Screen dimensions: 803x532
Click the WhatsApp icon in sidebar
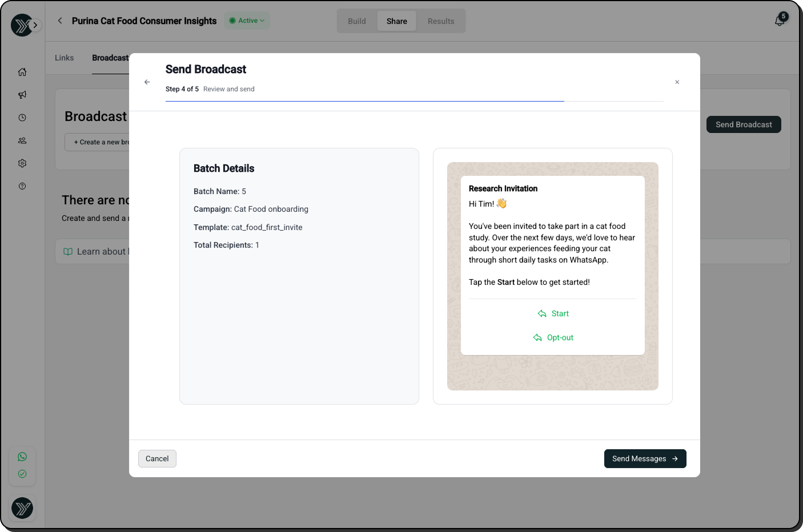tap(22, 457)
